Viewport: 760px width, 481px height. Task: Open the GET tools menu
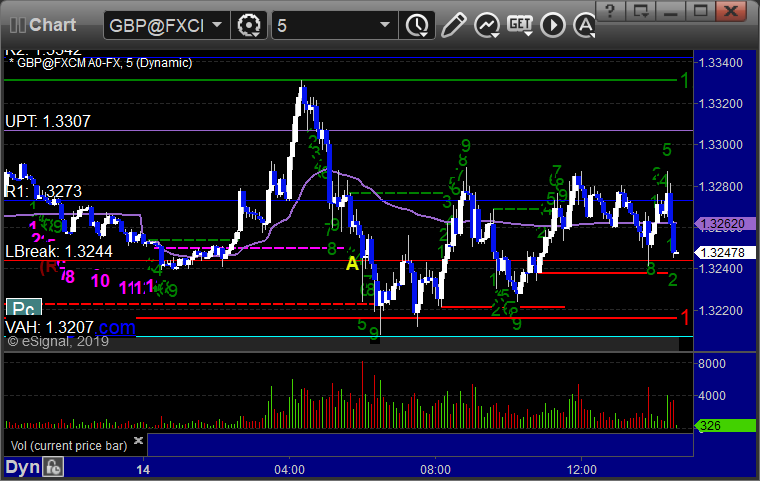tap(520, 25)
